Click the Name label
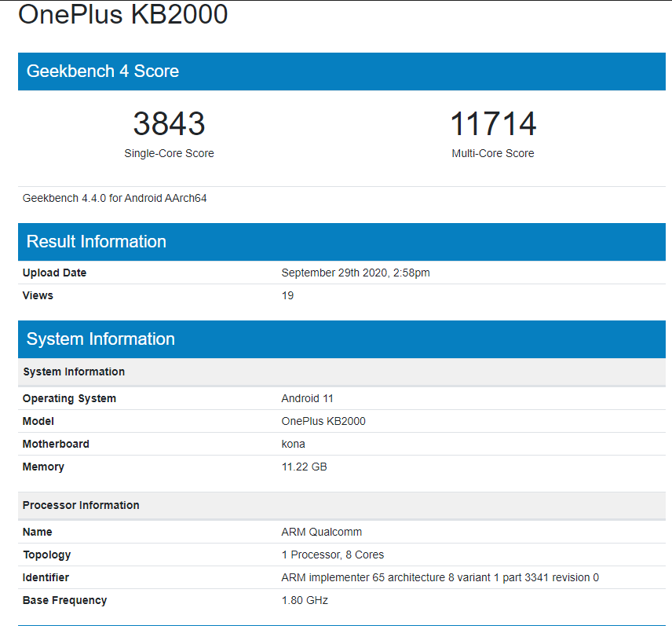 click(37, 532)
